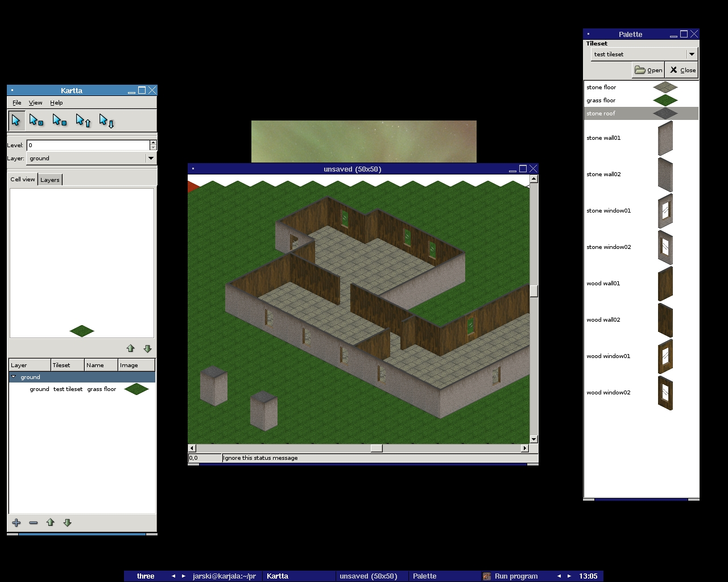Open the File menu
The height and width of the screenshot is (582, 728).
tap(17, 103)
